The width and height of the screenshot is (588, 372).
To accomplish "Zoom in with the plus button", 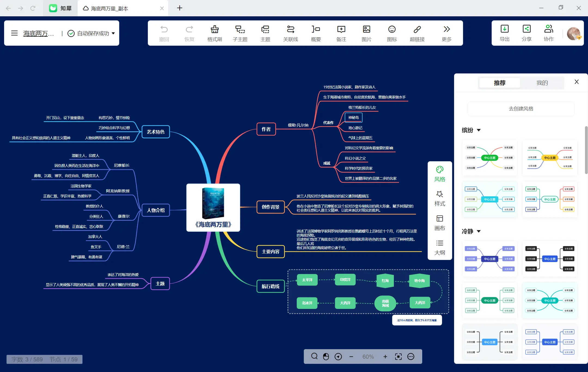I will pyautogui.click(x=385, y=356).
